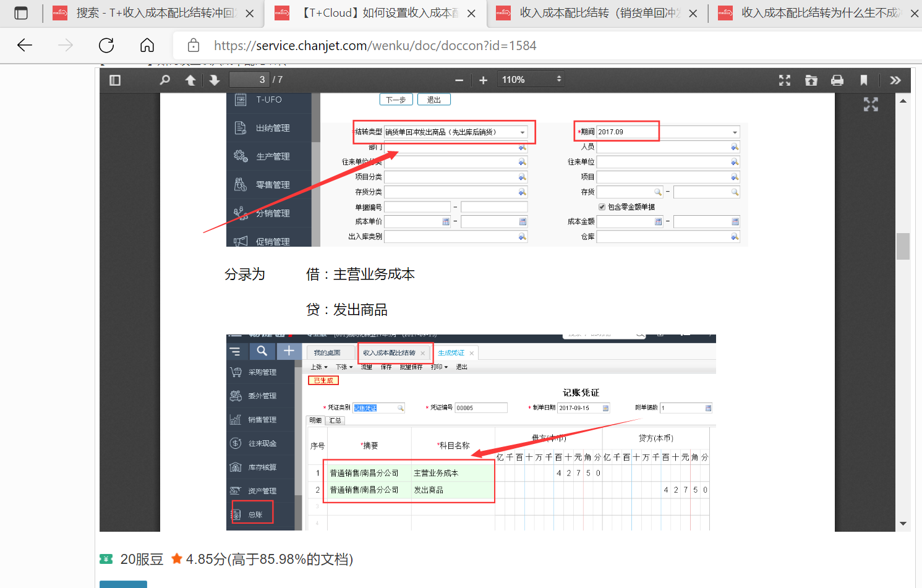Viewport: 922px width, 588px height.
Task: Click 出纳管理 in the document sidebar image
Action: pyautogui.click(x=273, y=128)
